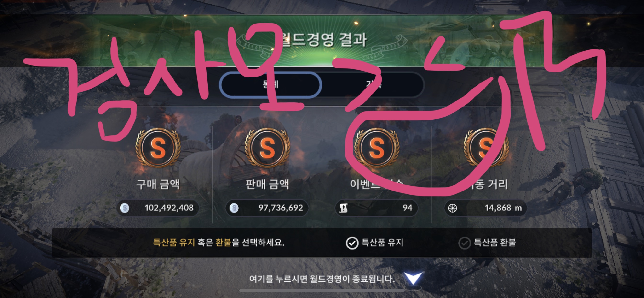
Task: Tick the checkmark circle next to 특산품 환불
Action: coord(465,243)
